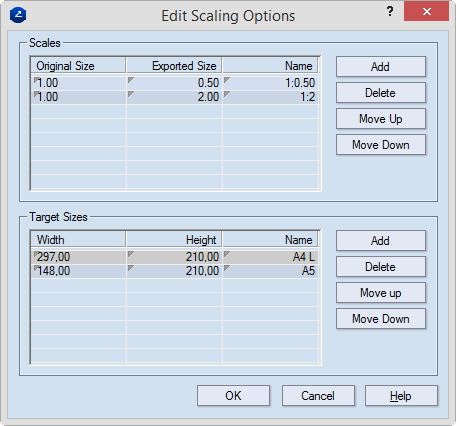Select the A4 L name cell
Image resolution: width=456 pixels, height=426 pixels.
(x=271, y=257)
